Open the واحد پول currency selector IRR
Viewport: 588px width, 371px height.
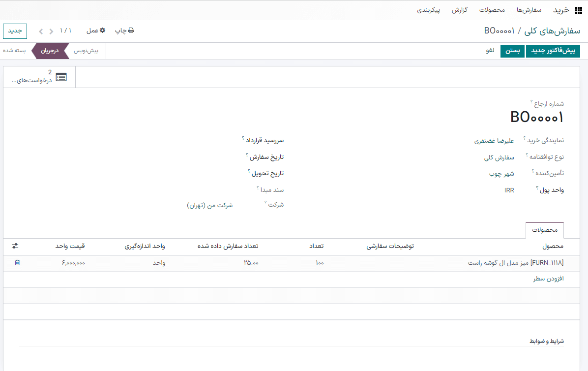pos(509,190)
